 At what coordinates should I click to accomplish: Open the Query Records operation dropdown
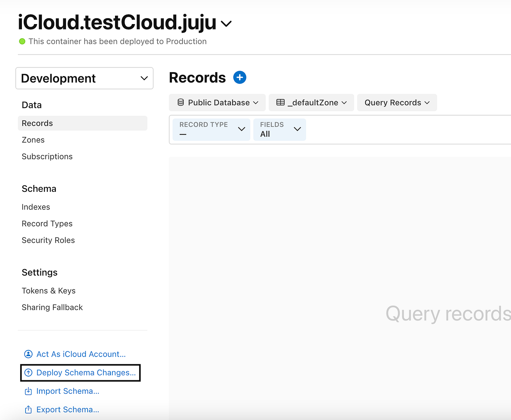(x=397, y=102)
